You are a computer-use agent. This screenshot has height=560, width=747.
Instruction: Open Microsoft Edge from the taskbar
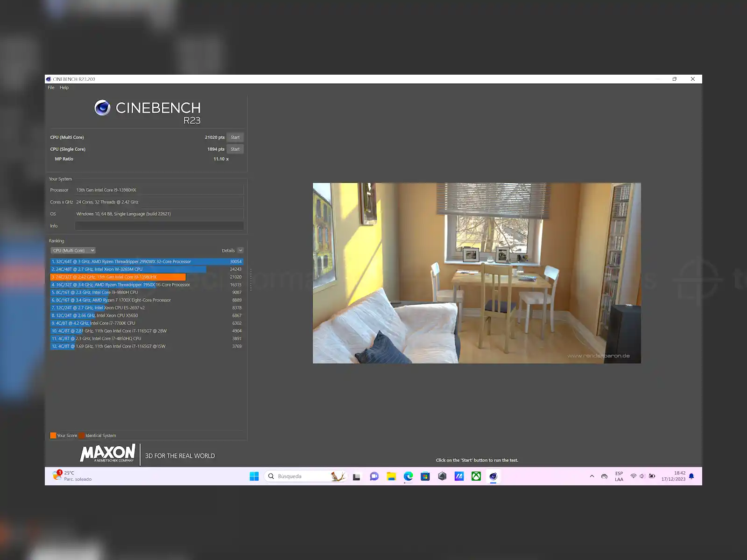(408, 476)
